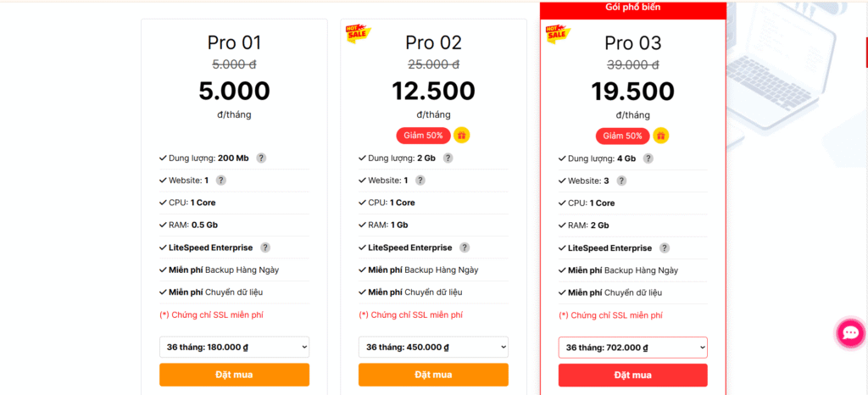
Task: Click help icon for Pro 01 LiteSpeed Enterprise
Action: click(265, 248)
